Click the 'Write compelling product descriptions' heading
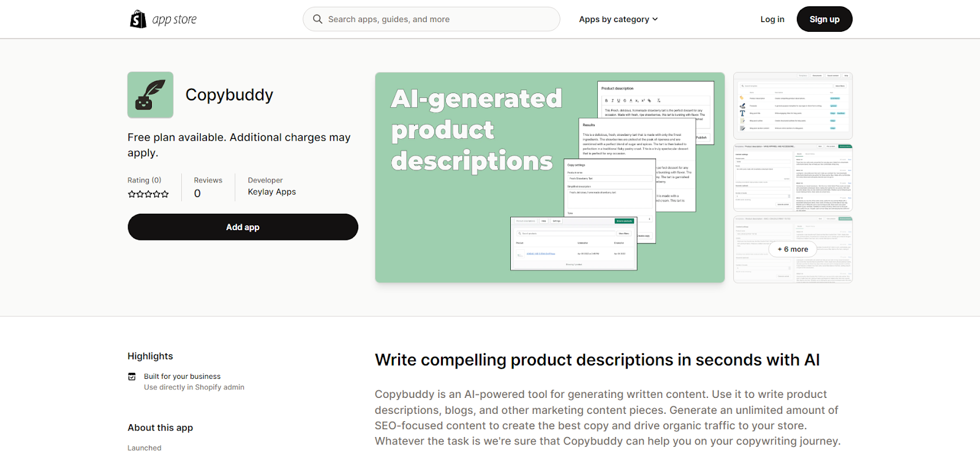Viewport: 980px width, 453px height. [597, 360]
